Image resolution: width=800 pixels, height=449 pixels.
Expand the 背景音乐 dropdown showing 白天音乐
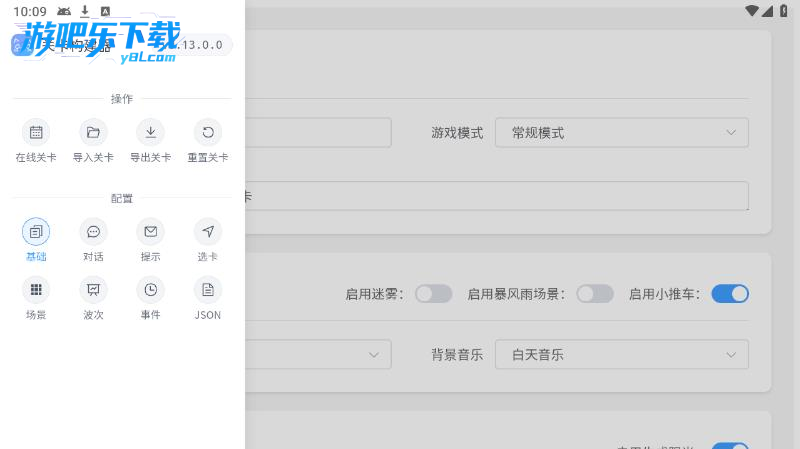click(x=621, y=354)
